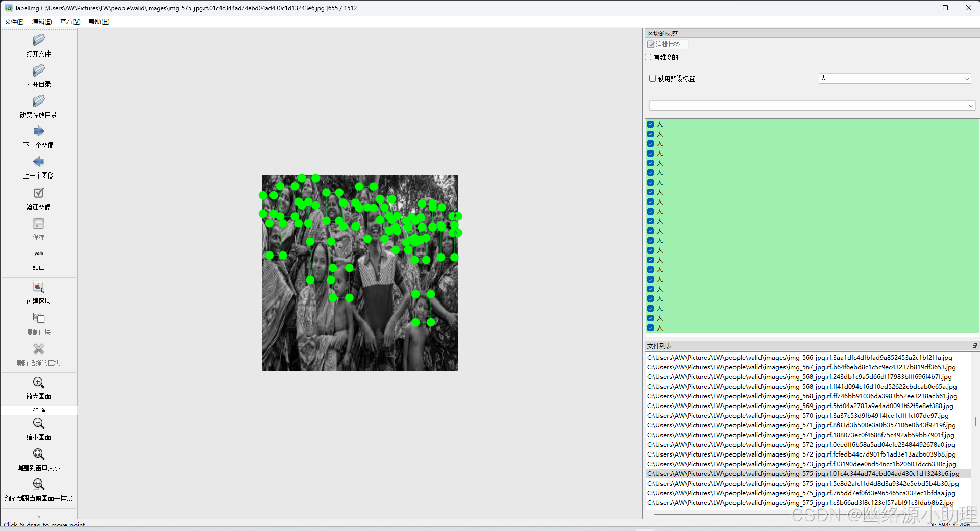Viewport: 980px width, 531px height.
Task: Go to previous image with 上一个图像 arrow
Action: (39, 162)
